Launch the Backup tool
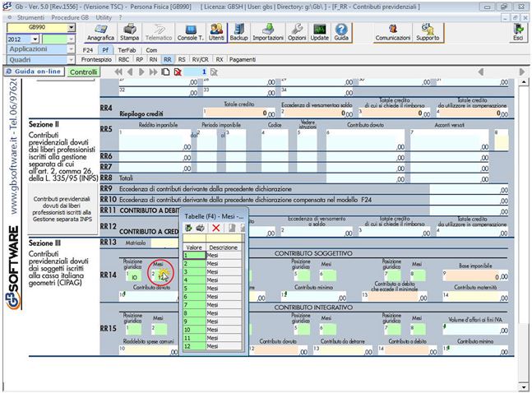This screenshot has width=532, height=393. [238, 33]
